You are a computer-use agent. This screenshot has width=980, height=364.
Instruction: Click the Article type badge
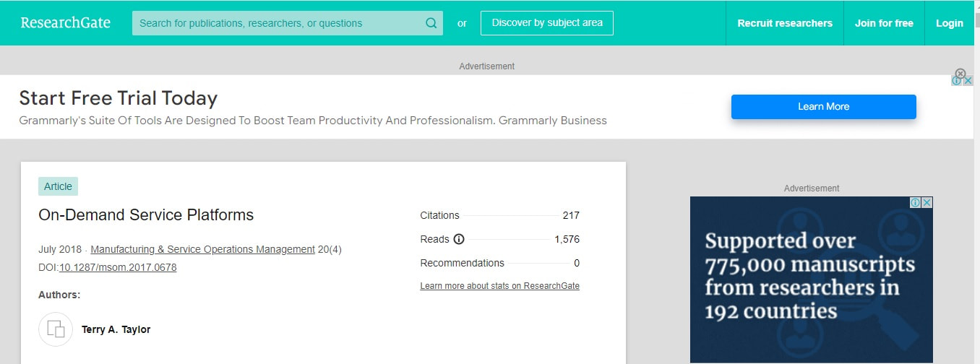coord(58,186)
